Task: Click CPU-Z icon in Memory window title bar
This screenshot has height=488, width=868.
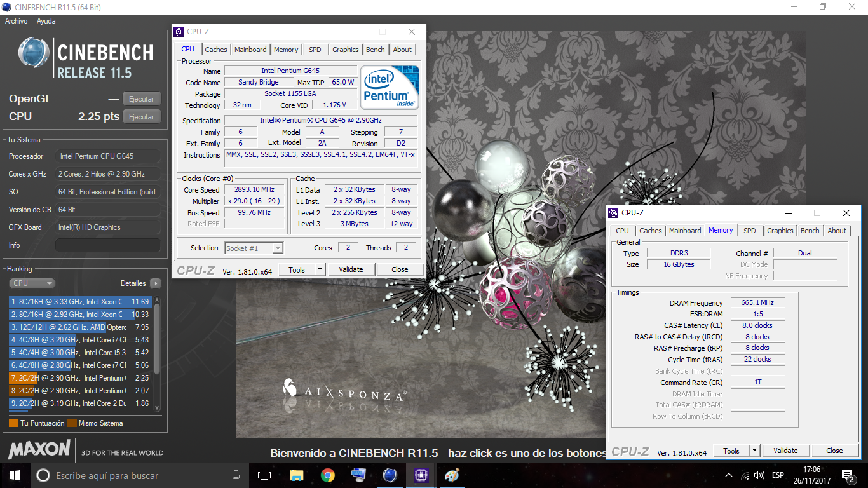Action: pos(613,213)
